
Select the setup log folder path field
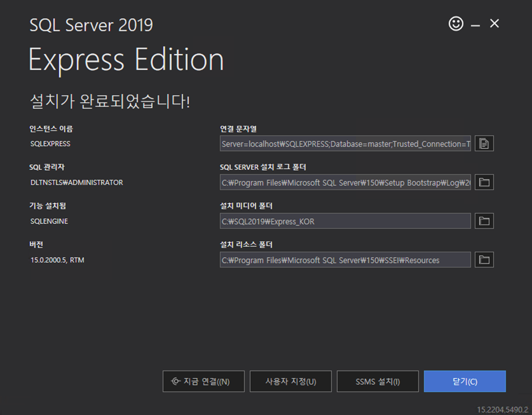pyautogui.click(x=345, y=183)
